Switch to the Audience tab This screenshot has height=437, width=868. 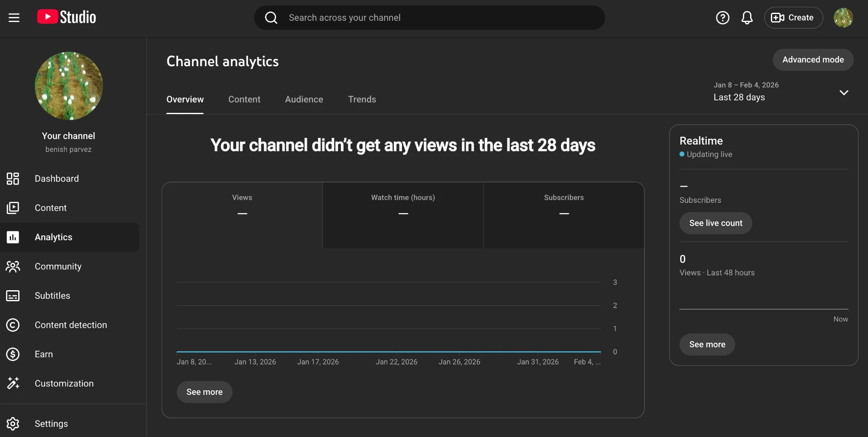click(304, 99)
